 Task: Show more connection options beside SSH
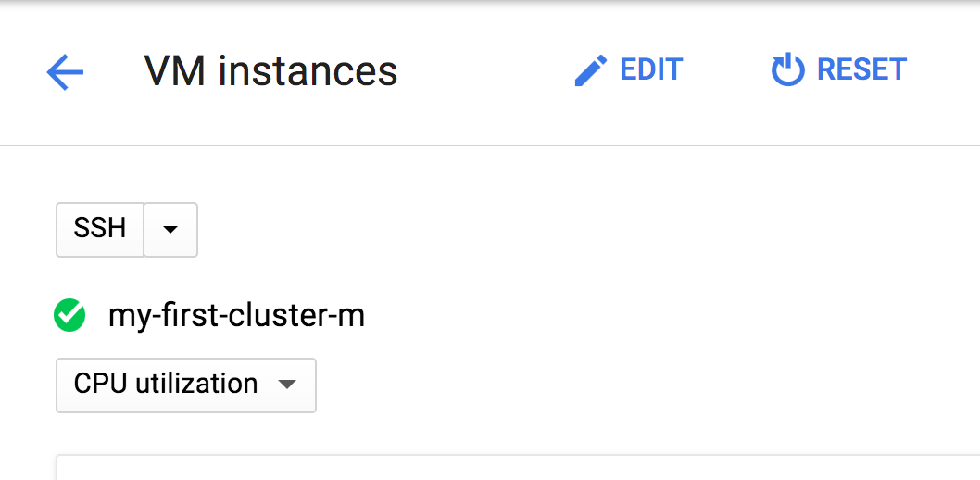coord(170,230)
